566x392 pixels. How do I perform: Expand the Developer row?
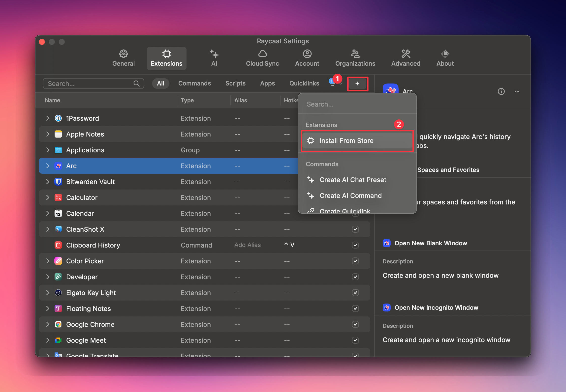pyautogui.click(x=48, y=277)
